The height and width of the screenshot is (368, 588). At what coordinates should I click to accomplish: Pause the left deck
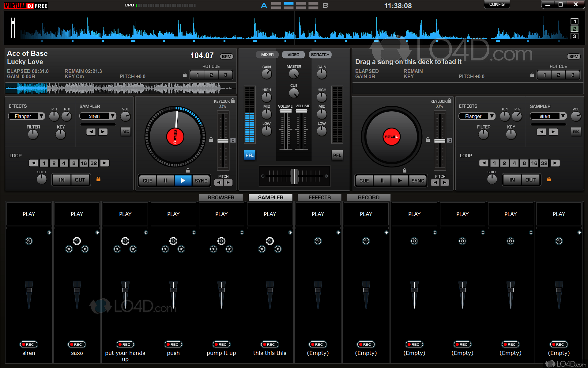pyautogui.click(x=165, y=181)
